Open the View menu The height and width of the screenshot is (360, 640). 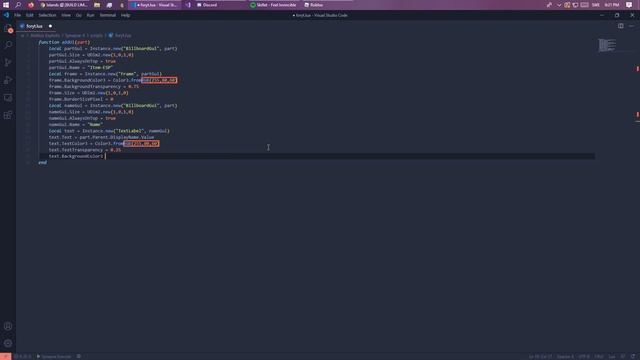pos(66,15)
